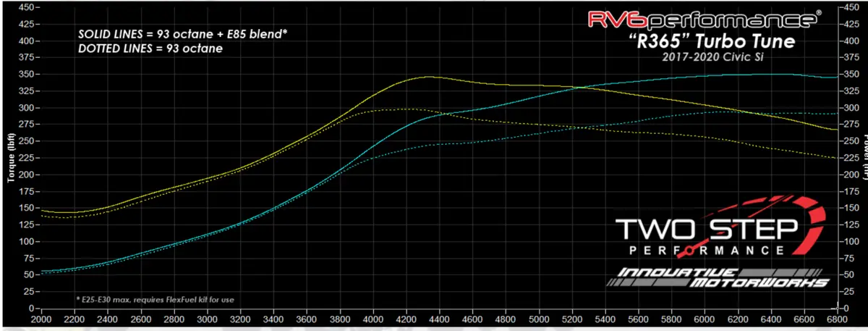Click the E25-E30 max FlexFuel footnote

(x=155, y=298)
